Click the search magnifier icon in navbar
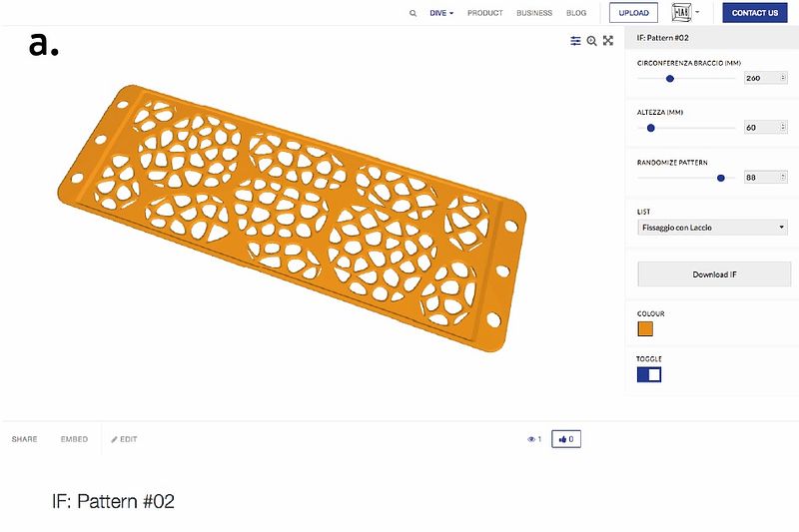Image resolution: width=799 pixels, height=532 pixels. (412, 13)
